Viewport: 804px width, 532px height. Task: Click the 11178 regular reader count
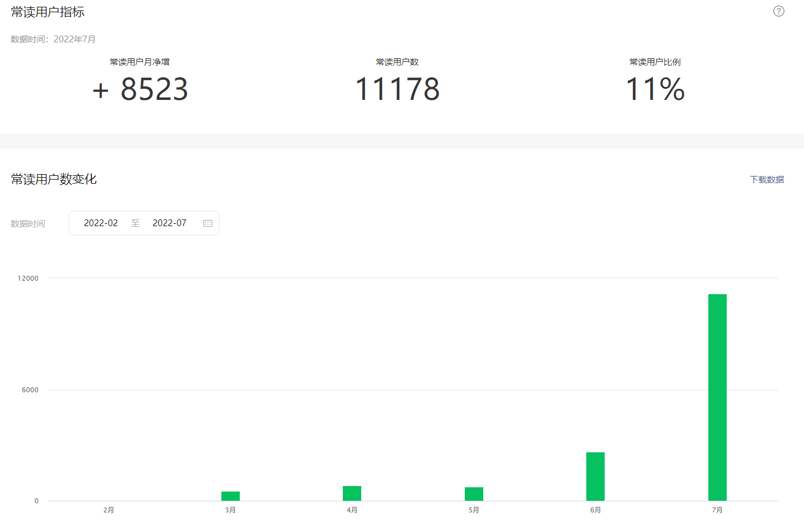[397, 89]
